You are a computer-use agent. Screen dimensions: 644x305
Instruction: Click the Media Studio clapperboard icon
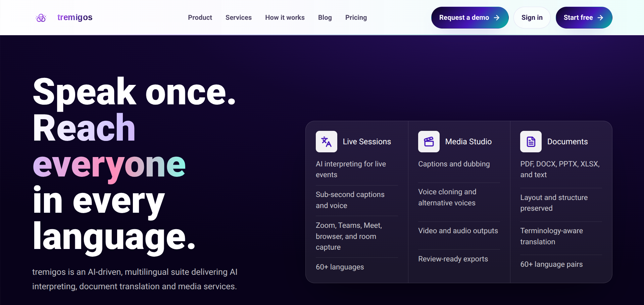(429, 142)
